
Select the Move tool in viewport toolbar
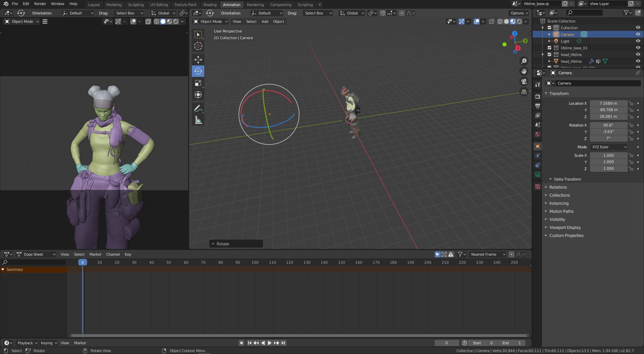coord(198,59)
